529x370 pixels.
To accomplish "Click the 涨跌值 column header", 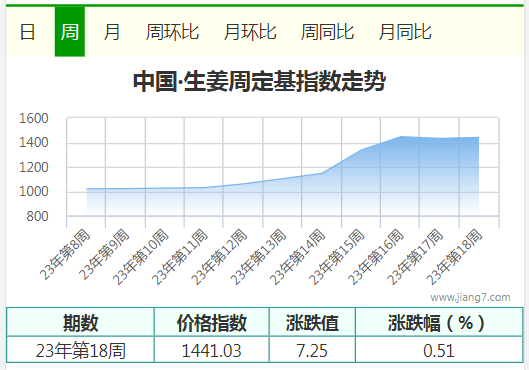I will point(312,322).
